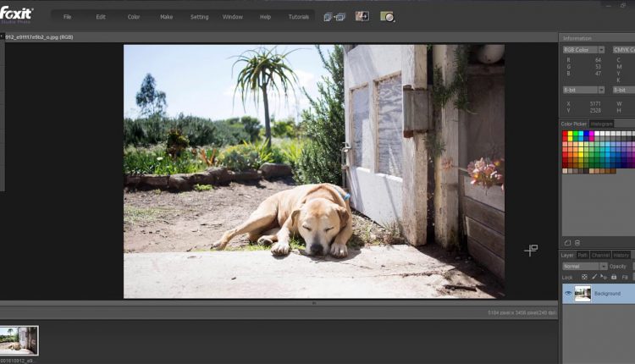Switch to the Channel tab
635x364 pixels.
click(x=600, y=255)
